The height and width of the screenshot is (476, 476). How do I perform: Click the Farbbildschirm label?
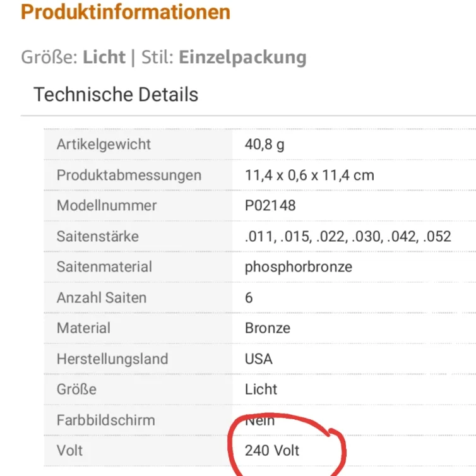point(105,420)
